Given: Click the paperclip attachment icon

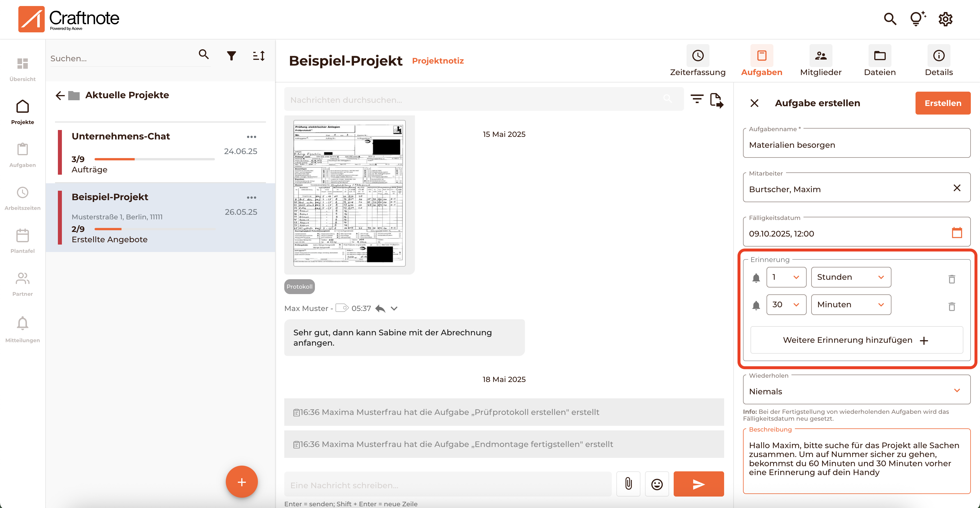Looking at the screenshot, I should 628,484.
